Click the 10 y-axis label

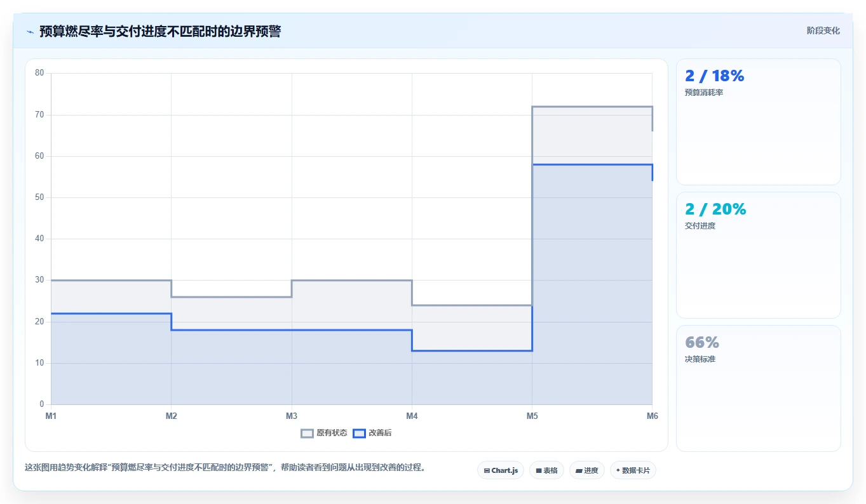(39, 363)
